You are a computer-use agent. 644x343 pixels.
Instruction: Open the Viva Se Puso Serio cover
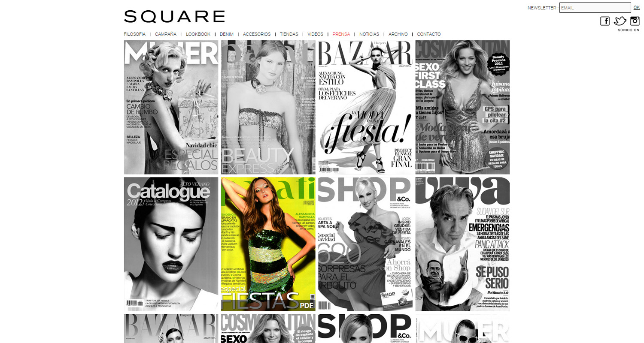click(x=462, y=244)
